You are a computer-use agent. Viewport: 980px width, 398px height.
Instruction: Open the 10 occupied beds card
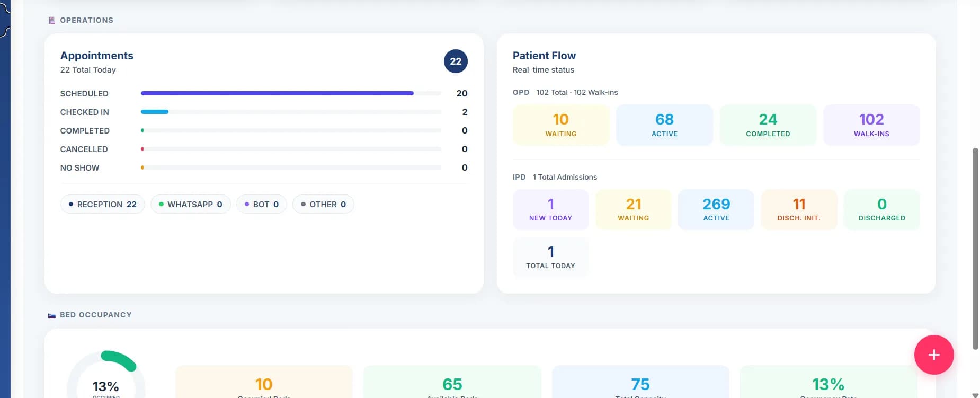[264, 383]
